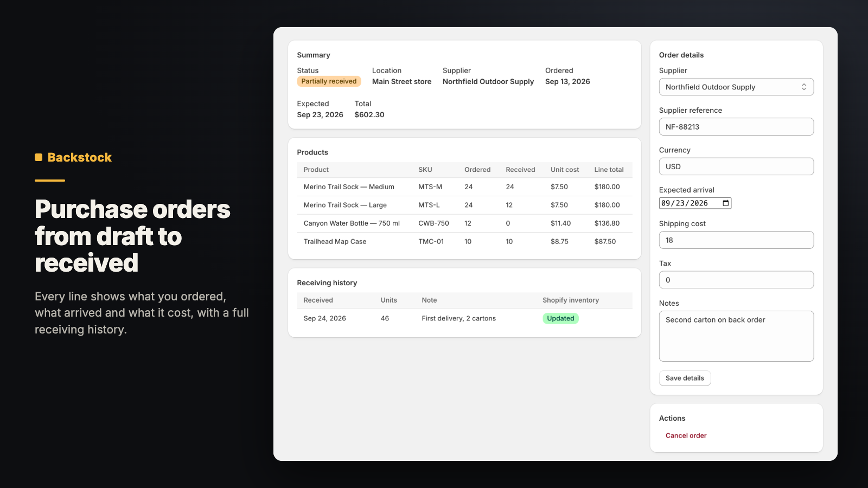868x488 pixels.
Task: Select the Merino Trail Sock — Medium row
Action: click(464, 187)
